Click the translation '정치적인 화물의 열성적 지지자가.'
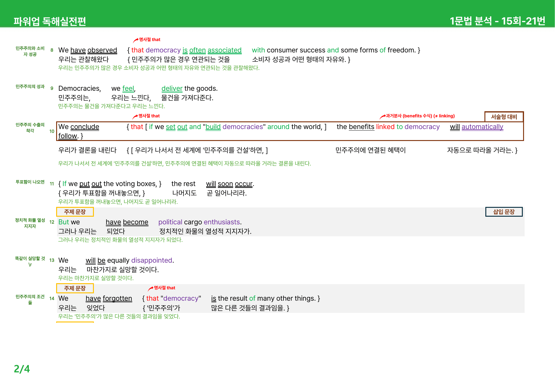 pos(205,231)
